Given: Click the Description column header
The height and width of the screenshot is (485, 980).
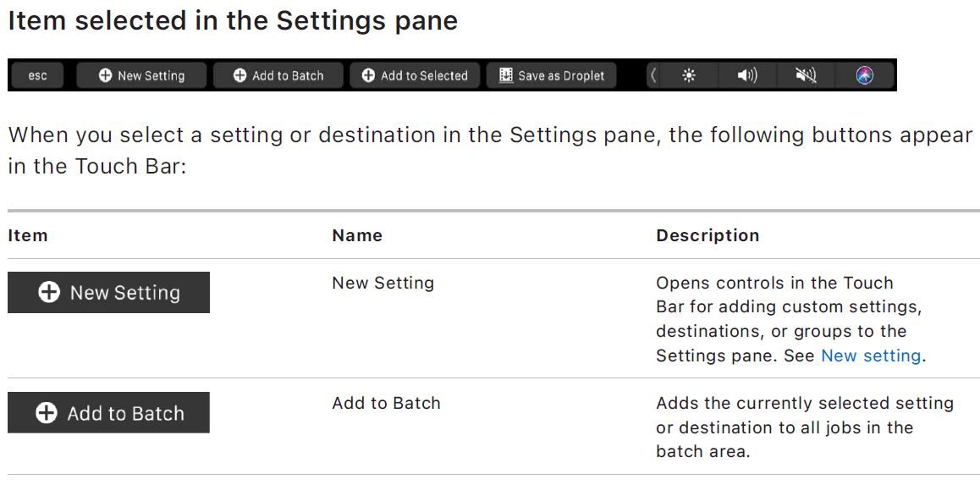Looking at the screenshot, I should (x=707, y=235).
